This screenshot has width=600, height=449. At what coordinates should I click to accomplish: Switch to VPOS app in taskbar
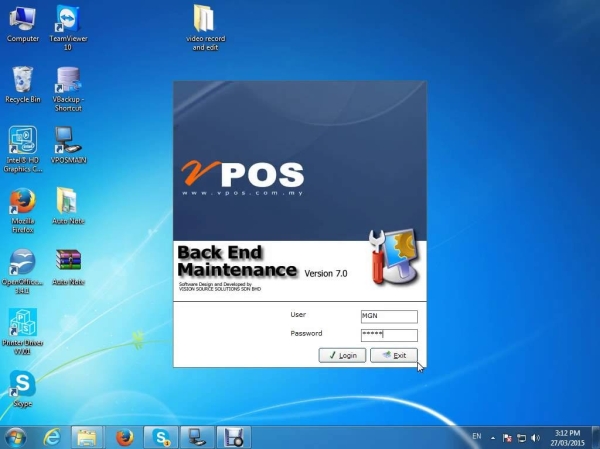pyautogui.click(x=197, y=437)
